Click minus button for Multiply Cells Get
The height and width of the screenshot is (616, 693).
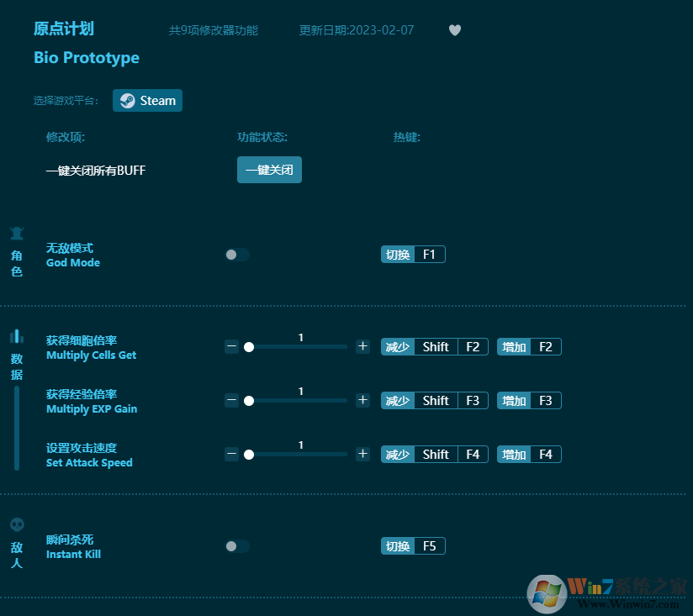click(232, 346)
